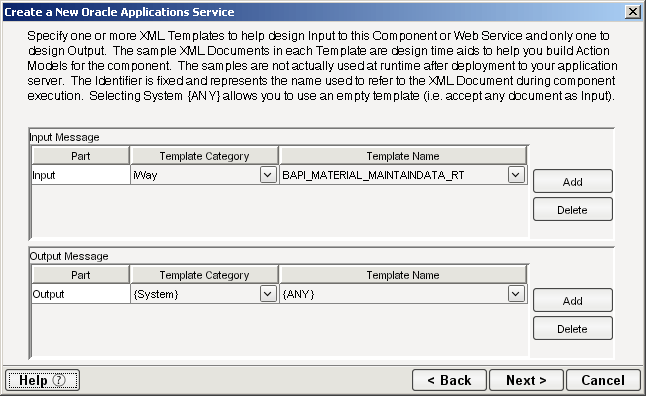This screenshot has height=396, width=646.
Task: Click Add button in Input Message section
Action: tap(573, 181)
